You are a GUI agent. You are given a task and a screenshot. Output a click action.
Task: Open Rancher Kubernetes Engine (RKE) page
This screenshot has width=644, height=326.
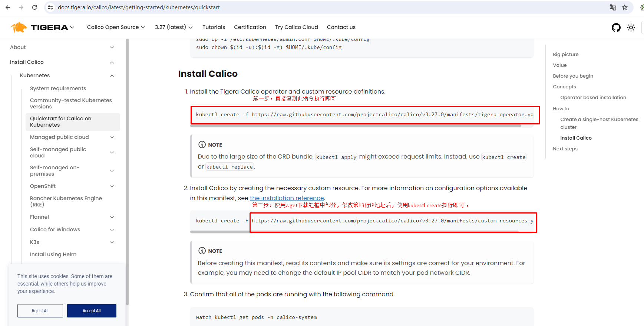point(66,201)
